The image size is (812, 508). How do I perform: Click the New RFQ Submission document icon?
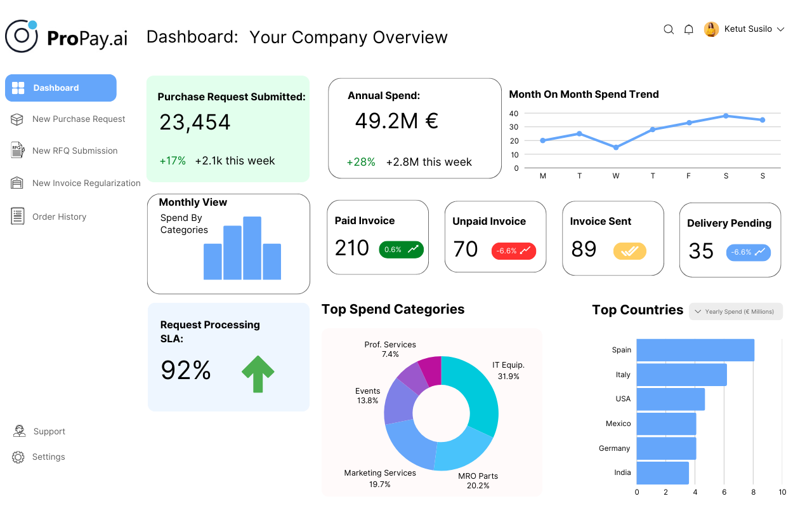tap(18, 150)
